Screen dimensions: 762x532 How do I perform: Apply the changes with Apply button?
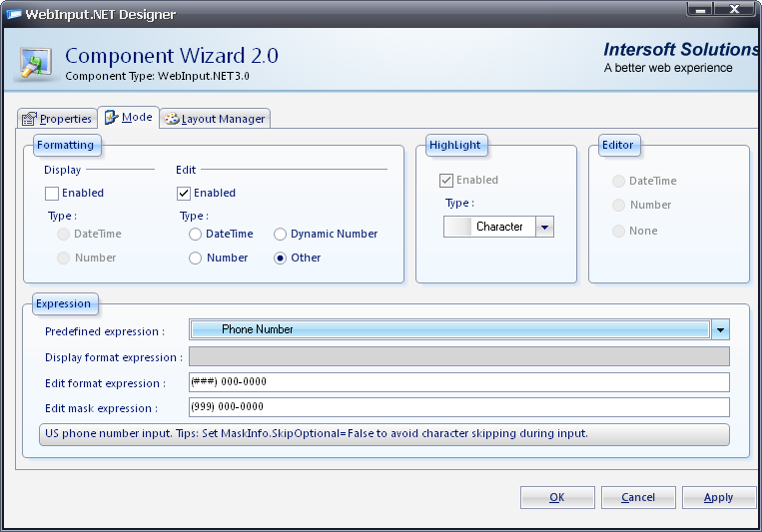718,497
